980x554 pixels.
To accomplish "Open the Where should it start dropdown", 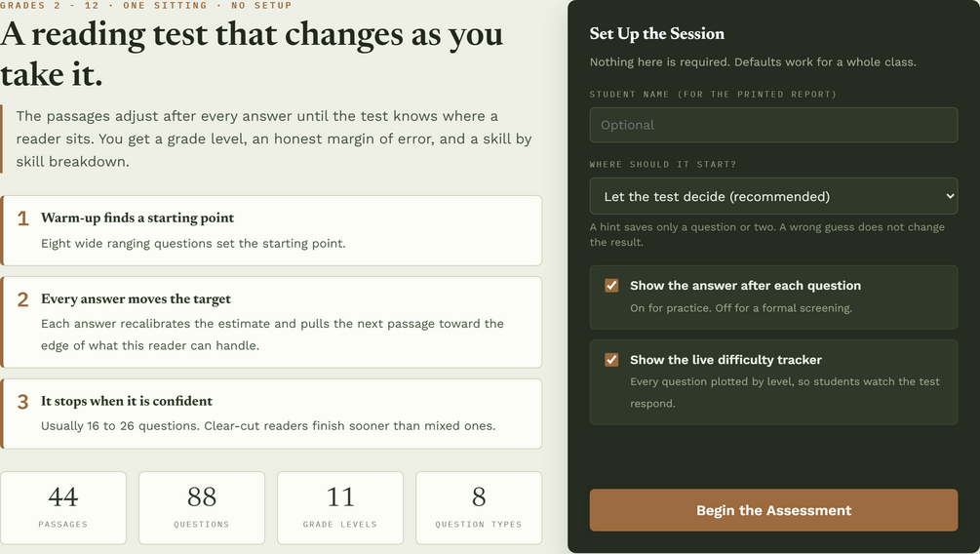I will pyautogui.click(x=773, y=196).
